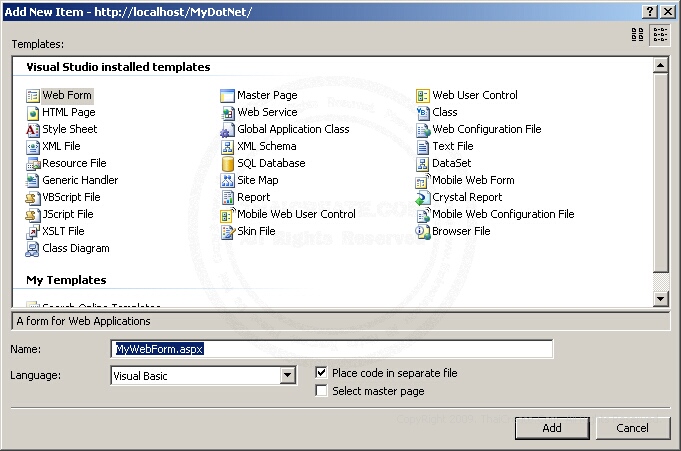Screen dimensions: 681x451
Task: Uncheck Place code in separate file
Action: tap(321, 372)
